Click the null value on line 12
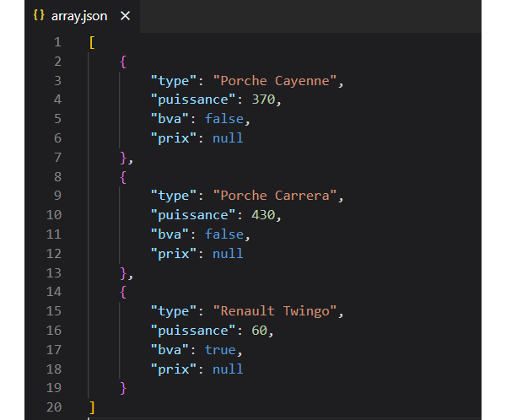This screenshot has height=420, width=506. coord(228,254)
